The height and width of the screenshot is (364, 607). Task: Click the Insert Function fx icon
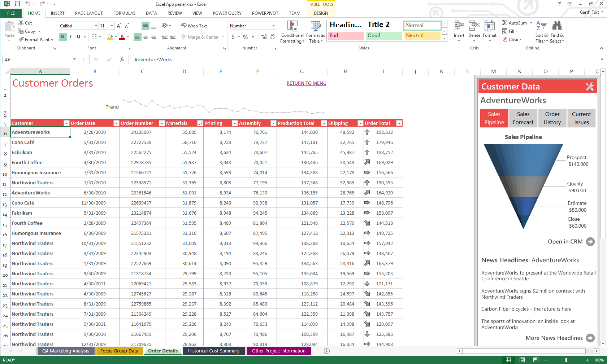coord(122,60)
